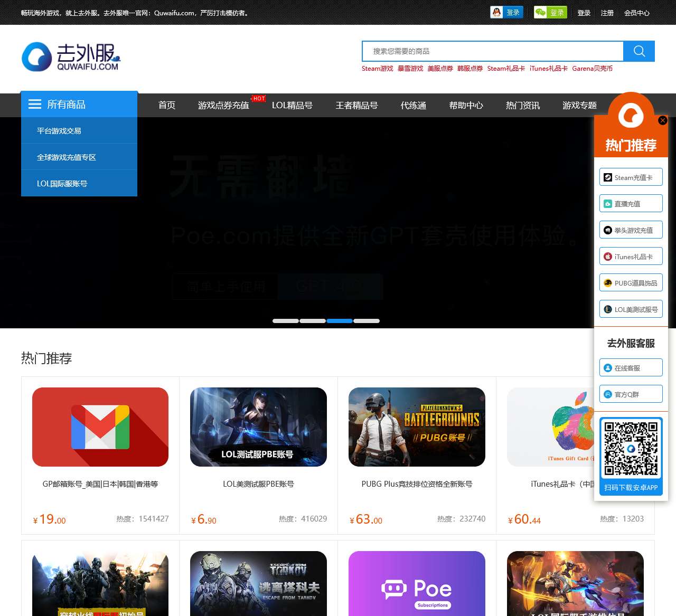Click the 登录 text link in the top bar
Screen dimensions: 676x616
coord(584,13)
